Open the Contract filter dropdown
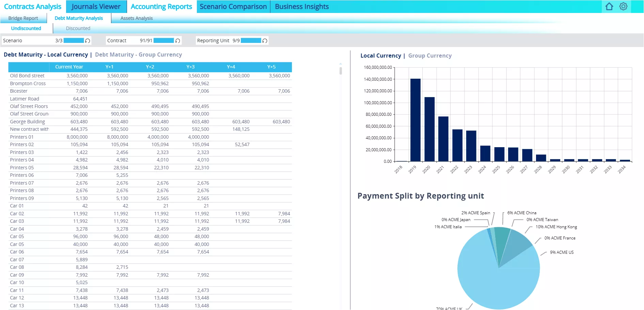 point(129,41)
